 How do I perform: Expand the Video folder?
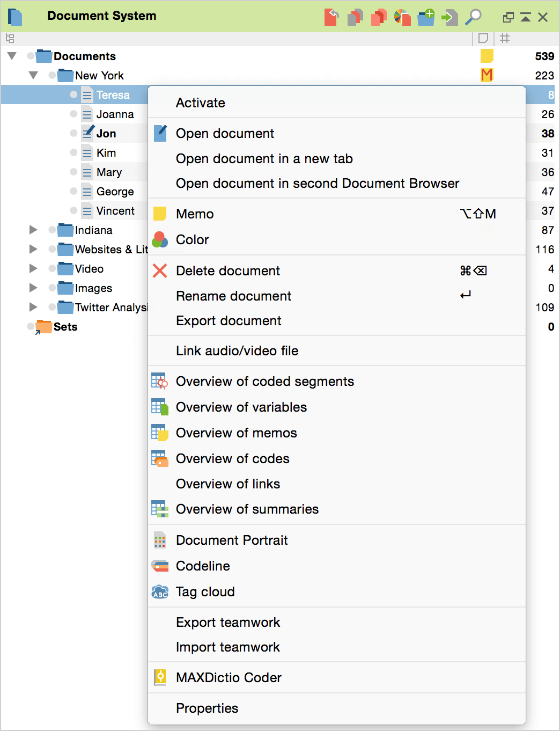click(33, 268)
